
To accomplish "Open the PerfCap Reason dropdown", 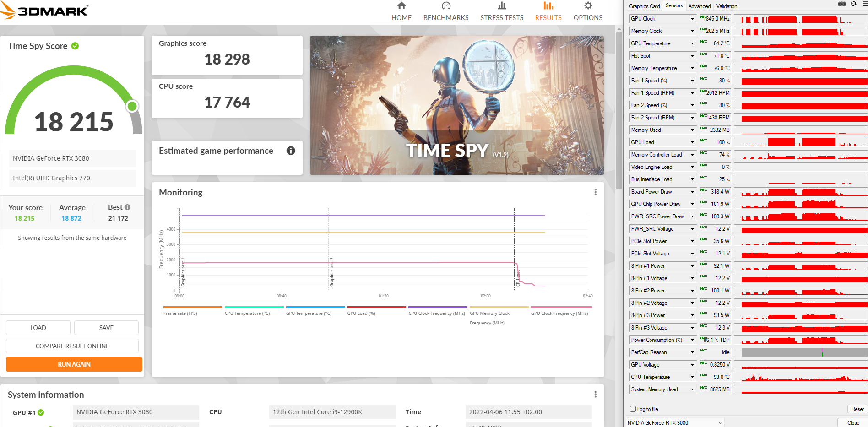I will coord(692,352).
